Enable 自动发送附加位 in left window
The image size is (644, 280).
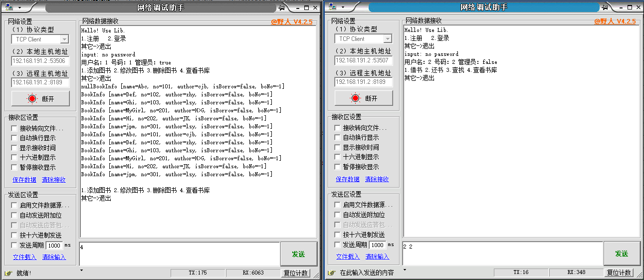click(x=14, y=215)
